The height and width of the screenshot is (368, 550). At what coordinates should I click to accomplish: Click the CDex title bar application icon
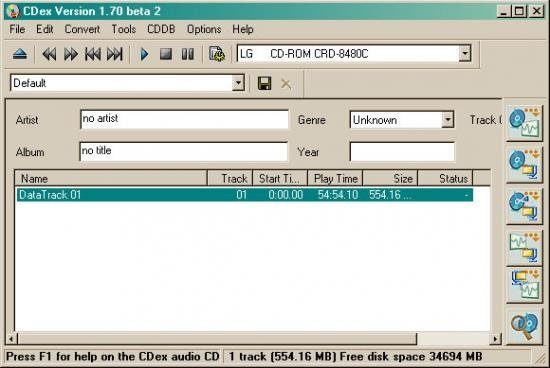pyautogui.click(x=13, y=11)
